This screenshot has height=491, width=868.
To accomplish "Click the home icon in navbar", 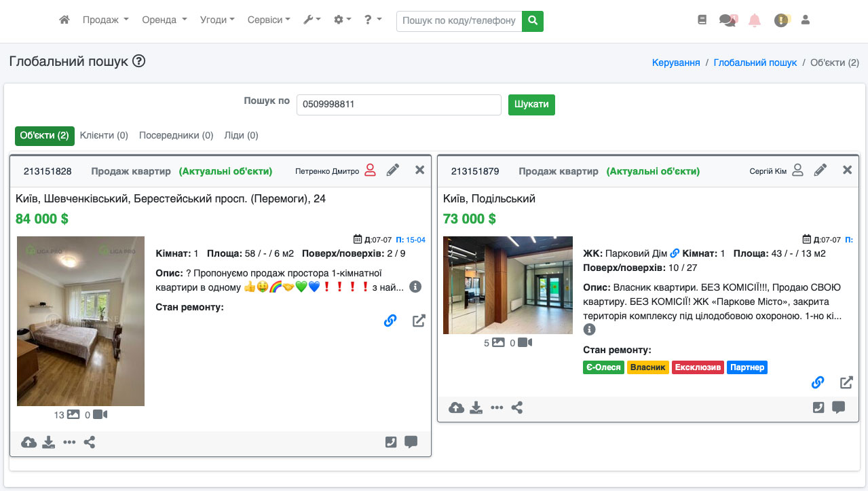I will [x=64, y=20].
